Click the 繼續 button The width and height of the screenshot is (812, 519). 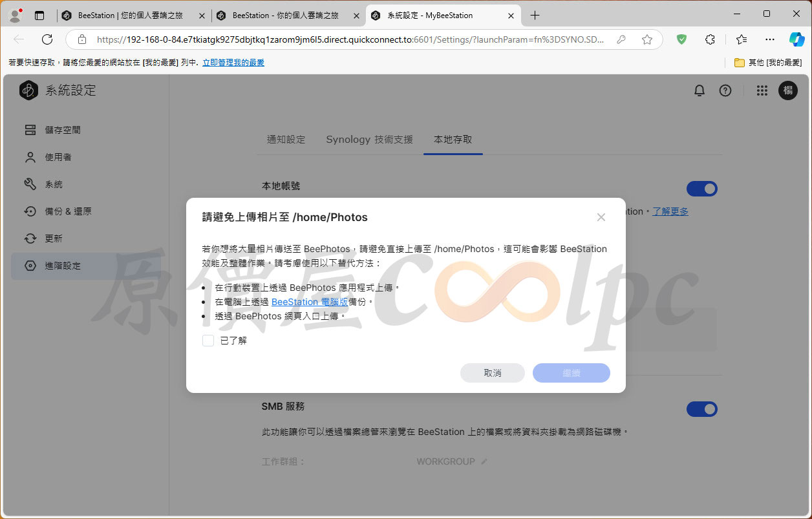coord(572,373)
